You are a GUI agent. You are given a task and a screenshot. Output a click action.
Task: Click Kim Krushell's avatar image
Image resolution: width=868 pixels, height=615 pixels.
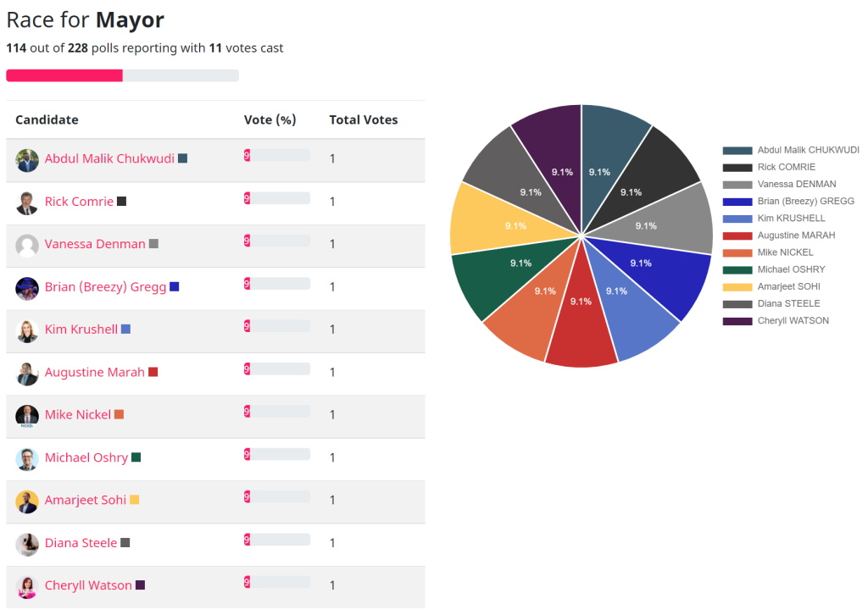point(27,330)
